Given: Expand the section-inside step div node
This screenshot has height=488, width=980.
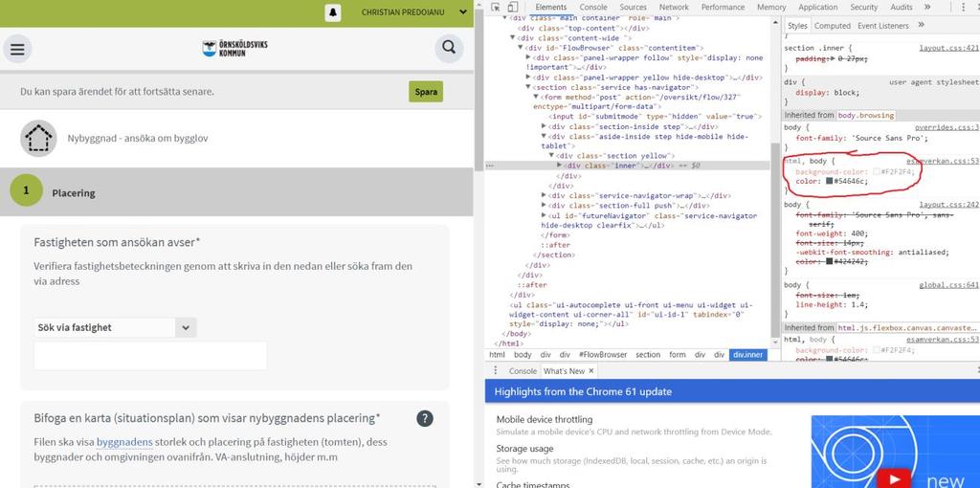Looking at the screenshot, I should click(545, 126).
